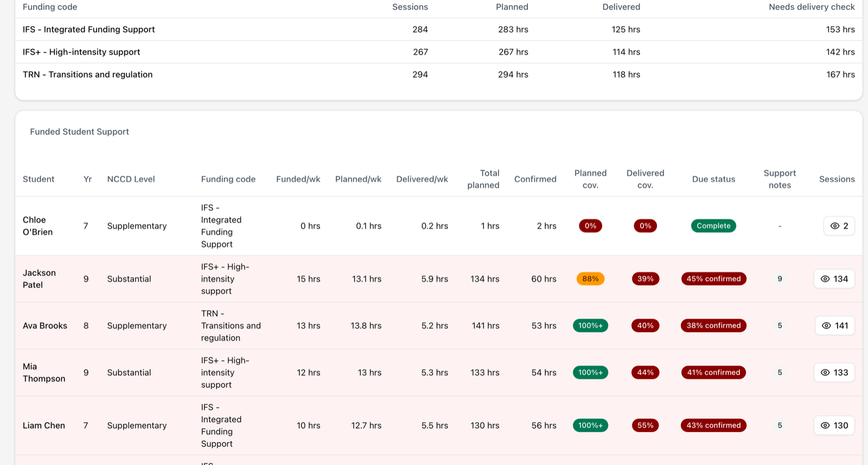Image resolution: width=868 pixels, height=465 pixels.
Task: Click Ava Brooks' 13.8 hrs planned per week
Action: pyautogui.click(x=366, y=326)
